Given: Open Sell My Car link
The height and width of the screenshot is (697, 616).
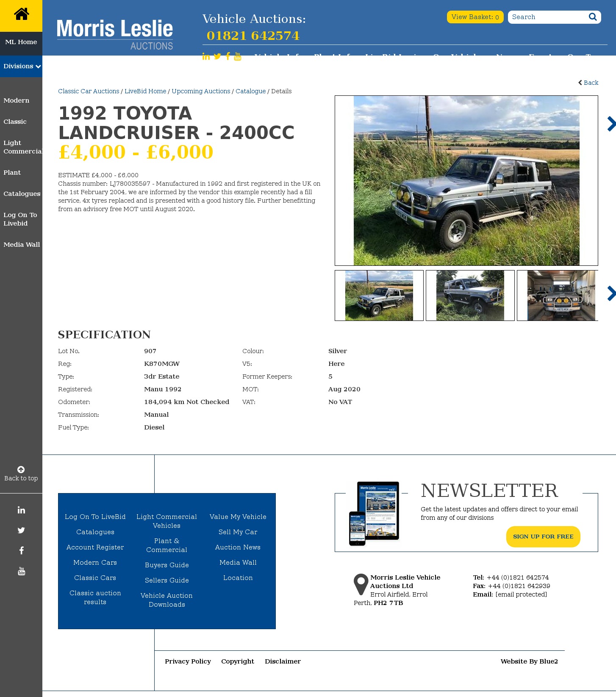Looking at the screenshot, I should (238, 532).
